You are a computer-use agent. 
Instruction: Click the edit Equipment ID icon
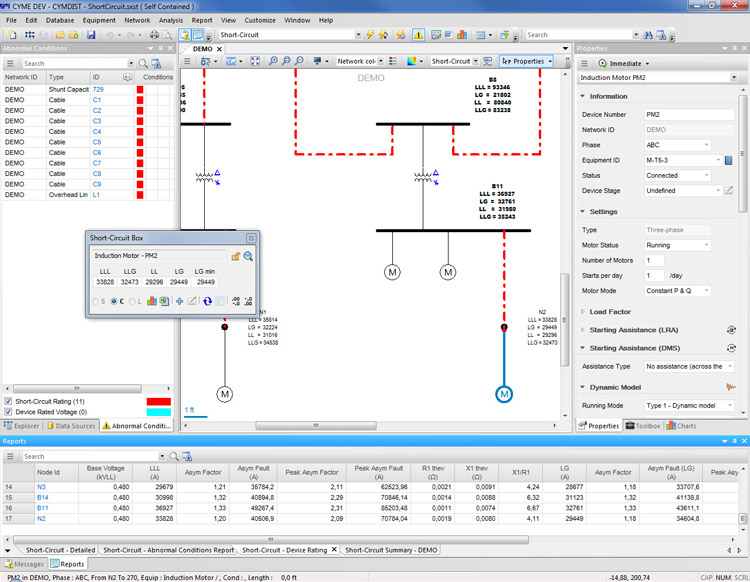click(x=729, y=160)
